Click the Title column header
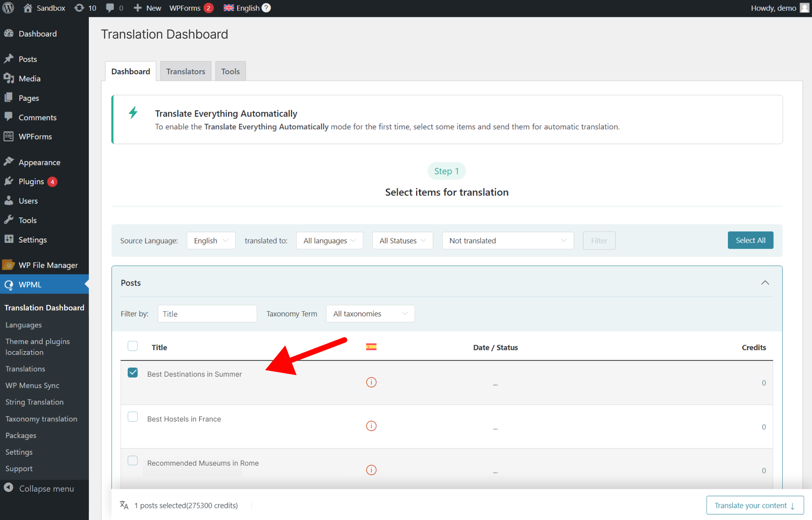The image size is (812, 520). click(159, 347)
